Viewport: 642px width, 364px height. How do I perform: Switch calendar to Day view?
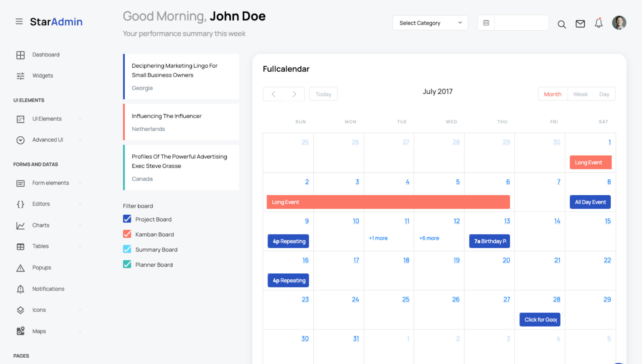tap(604, 94)
